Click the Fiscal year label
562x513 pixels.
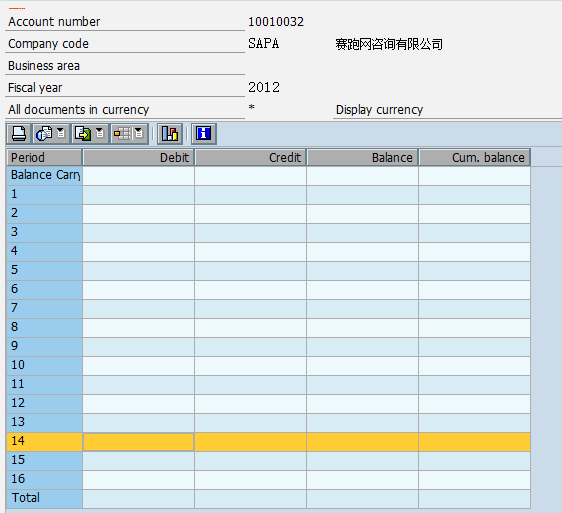tap(35, 88)
